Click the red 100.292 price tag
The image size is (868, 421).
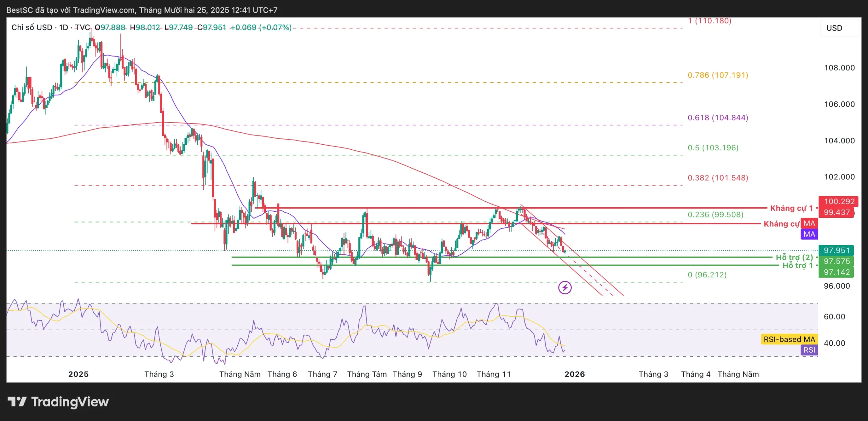[839, 202]
